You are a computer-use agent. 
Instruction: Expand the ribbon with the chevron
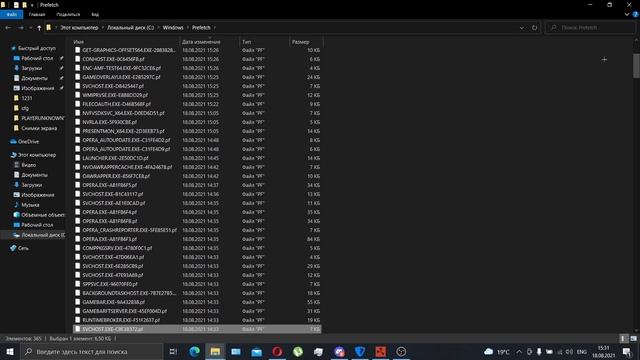point(627,14)
